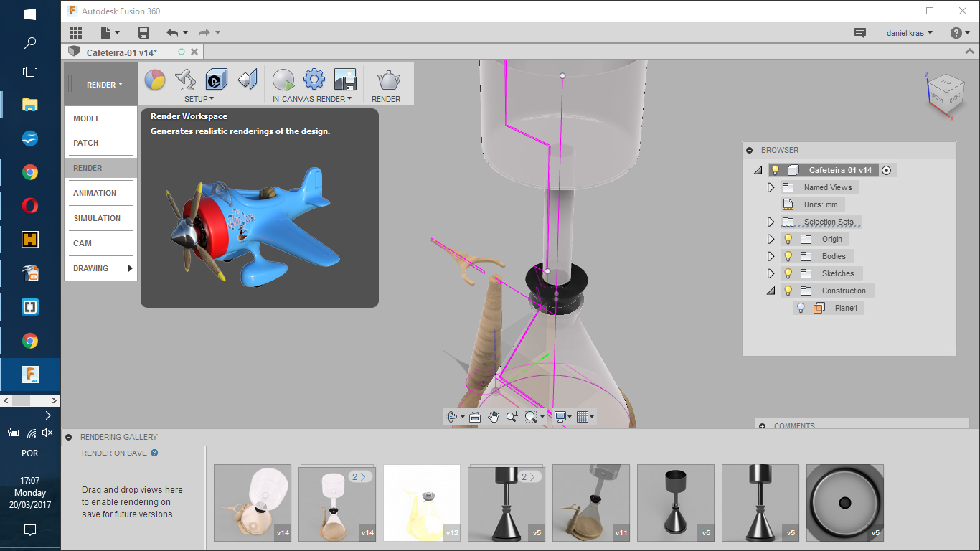Viewport: 980px width, 551px height.
Task: Collapse the Browser panel
Action: (x=750, y=150)
